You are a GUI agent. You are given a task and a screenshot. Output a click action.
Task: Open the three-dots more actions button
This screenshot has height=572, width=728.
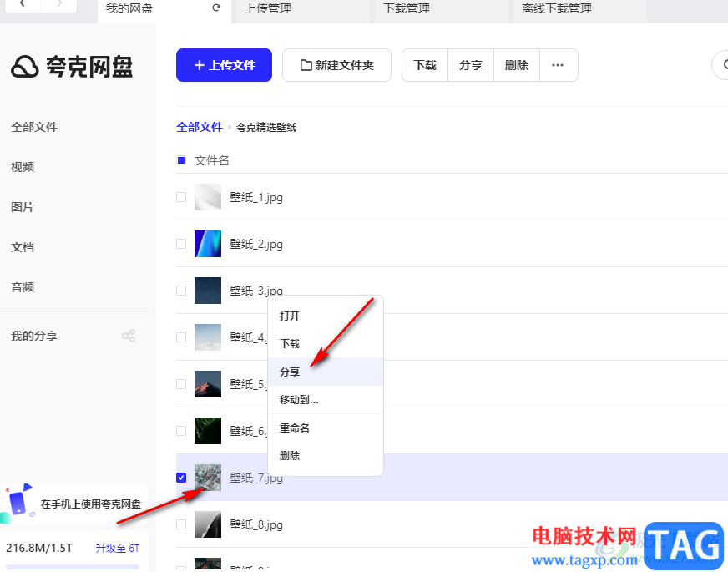point(558,65)
